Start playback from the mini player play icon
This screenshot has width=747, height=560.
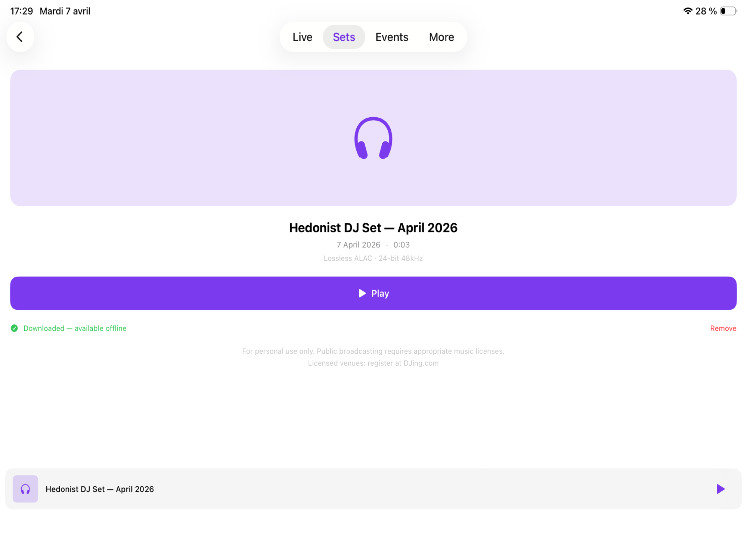click(720, 489)
